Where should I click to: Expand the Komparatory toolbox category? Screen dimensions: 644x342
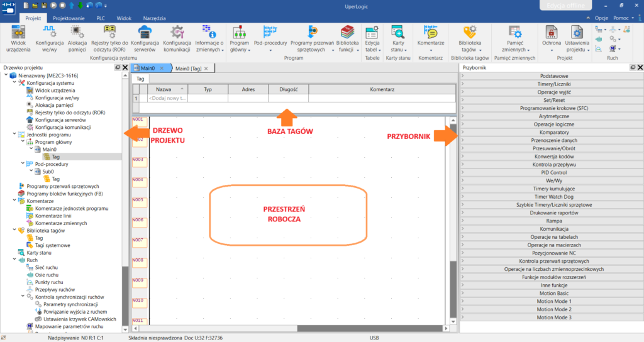point(552,132)
